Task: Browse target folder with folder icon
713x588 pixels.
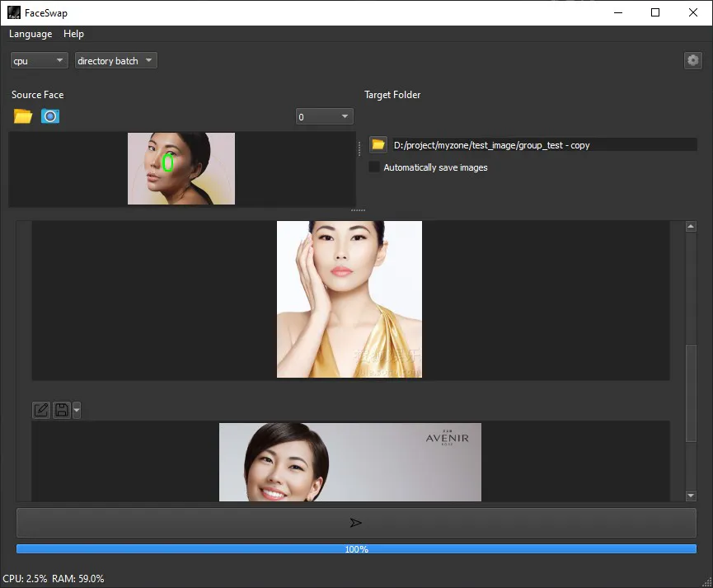Action: coord(378,144)
